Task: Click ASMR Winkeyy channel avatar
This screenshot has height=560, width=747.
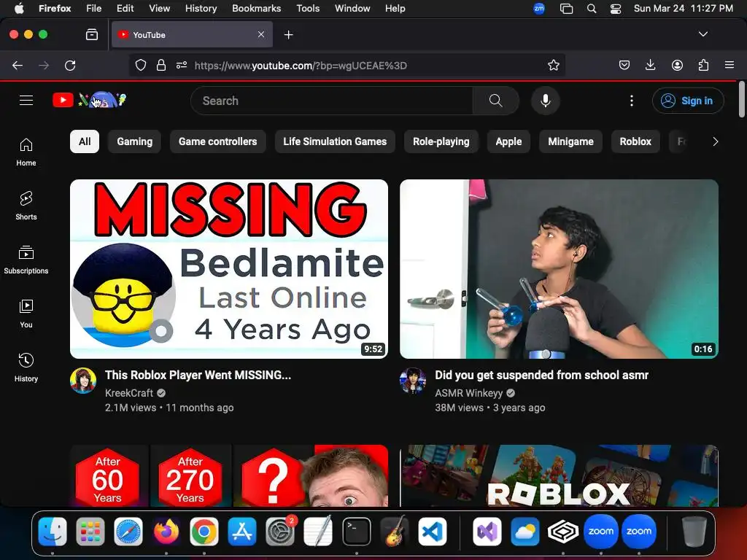Action: 413,381
